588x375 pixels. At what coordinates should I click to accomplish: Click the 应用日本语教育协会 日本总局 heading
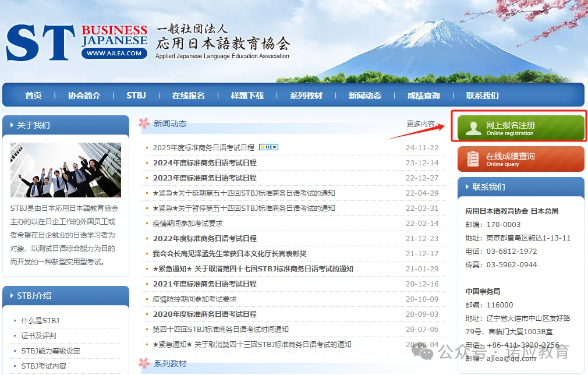pyautogui.click(x=512, y=211)
